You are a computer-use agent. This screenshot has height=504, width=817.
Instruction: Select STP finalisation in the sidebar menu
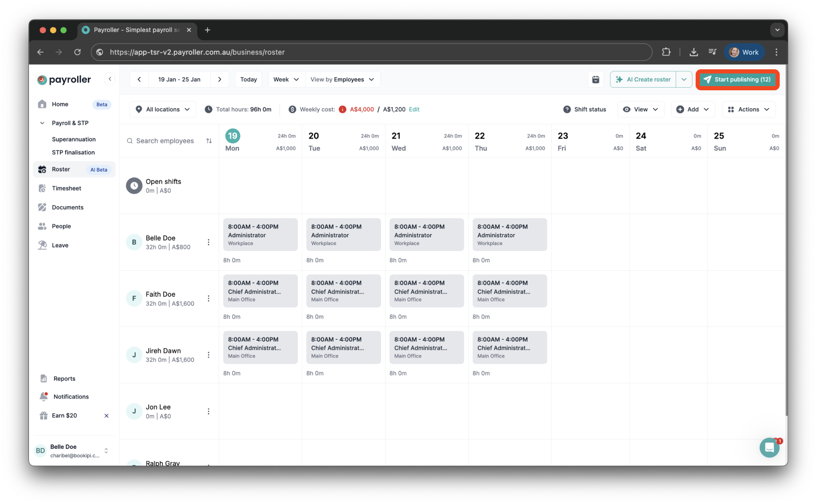pos(73,152)
